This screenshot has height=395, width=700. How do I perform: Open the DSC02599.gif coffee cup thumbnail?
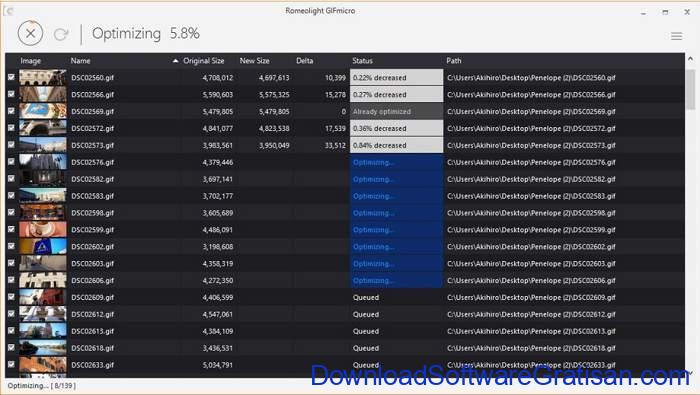coord(42,229)
